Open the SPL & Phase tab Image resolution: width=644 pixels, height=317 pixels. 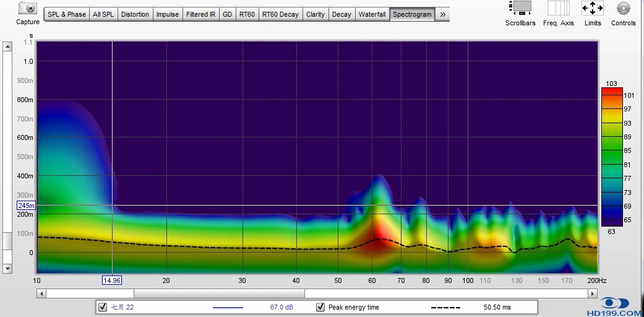tap(67, 14)
